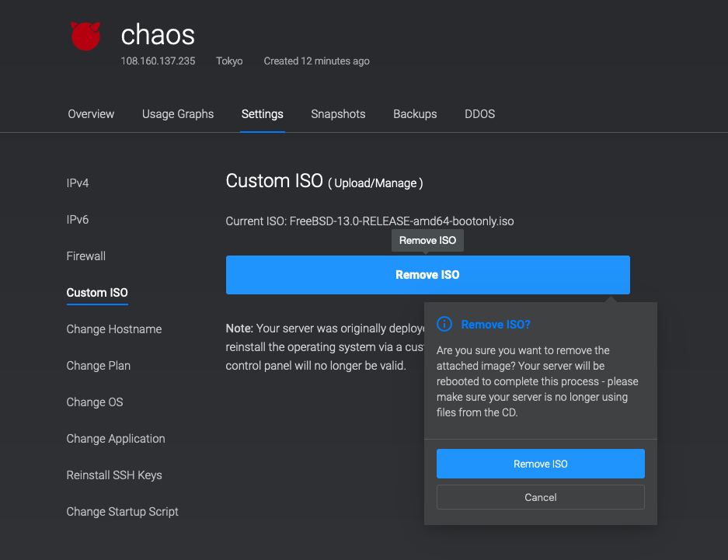Navigate to Change OS
The width and height of the screenshot is (728, 560).
coord(95,402)
